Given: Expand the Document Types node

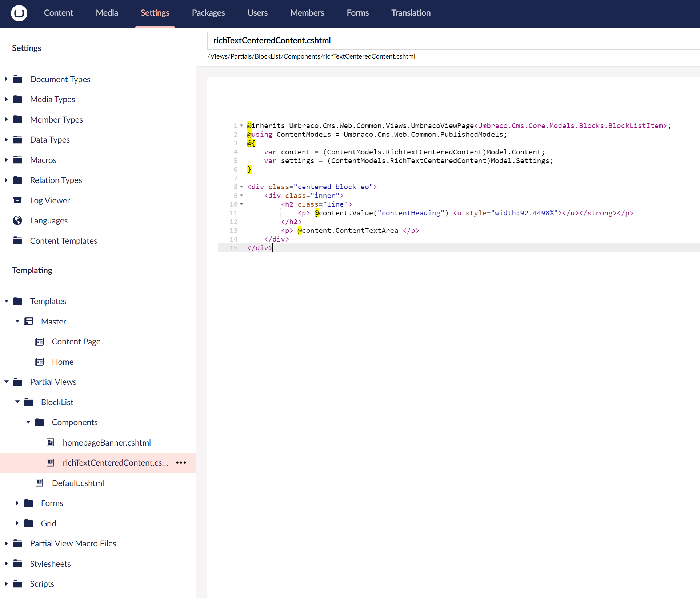Looking at the screenshot, I should (6, 79).
